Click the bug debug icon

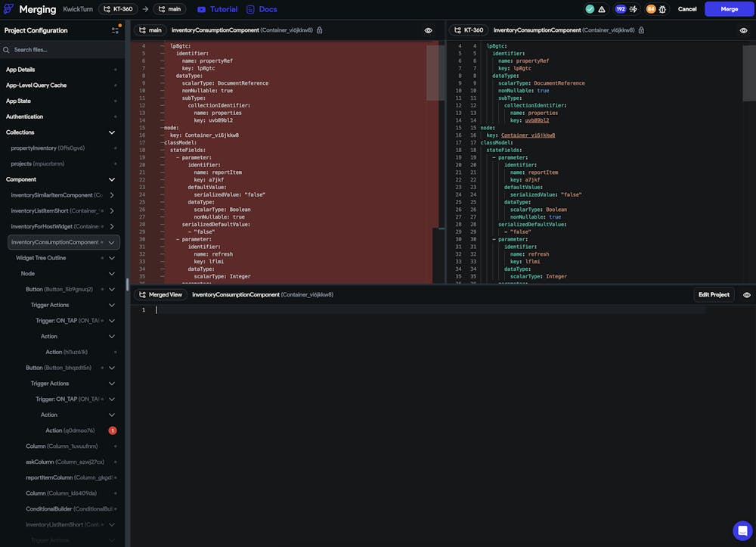[662, 9]
